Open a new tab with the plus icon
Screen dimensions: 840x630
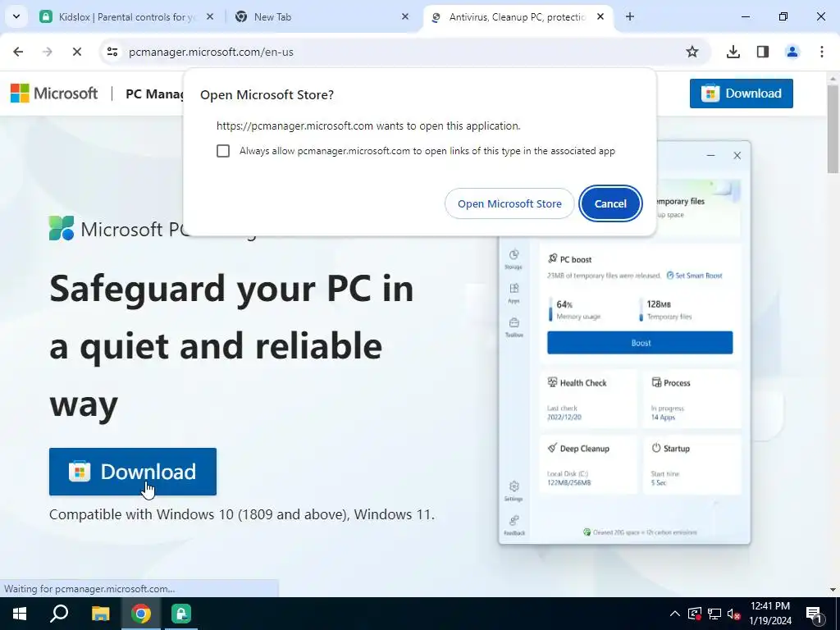[630, 17]
